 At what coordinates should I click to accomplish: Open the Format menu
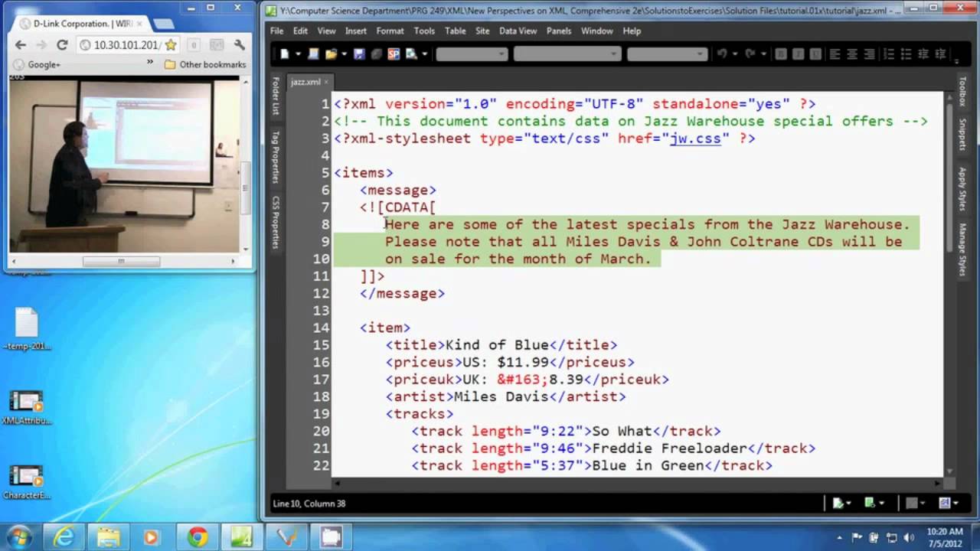[390, 31]
